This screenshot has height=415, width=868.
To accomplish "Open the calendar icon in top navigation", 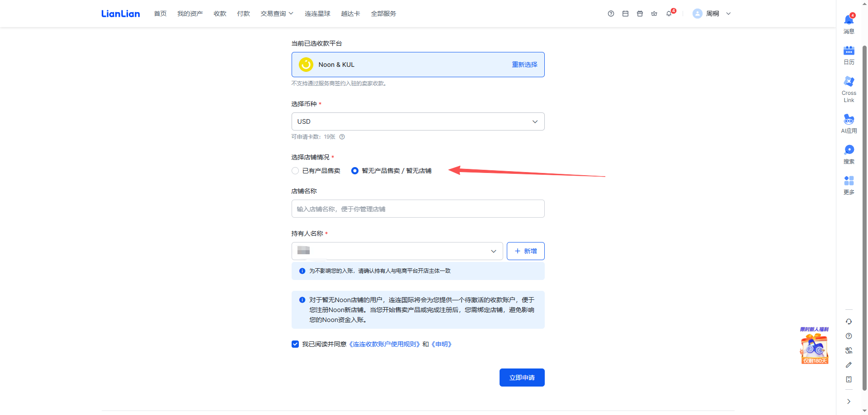I will click(x=625, y=14).
